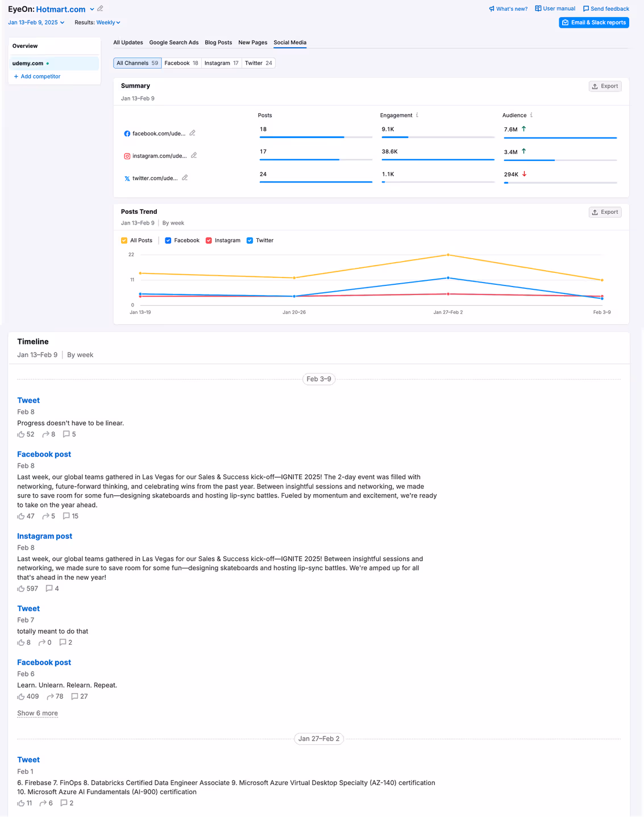This screenshot has height=817, width=644.
Task: Click the Audience info icon
Action: (531, 115)
